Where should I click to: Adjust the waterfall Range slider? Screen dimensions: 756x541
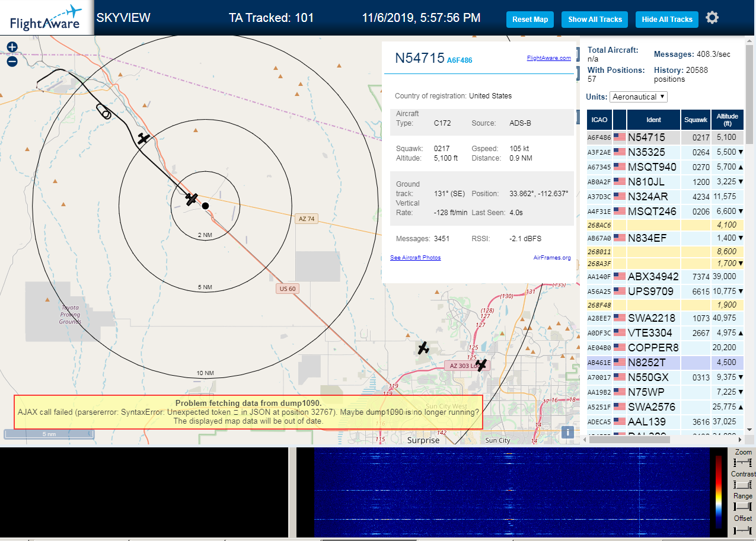point(742,506)
